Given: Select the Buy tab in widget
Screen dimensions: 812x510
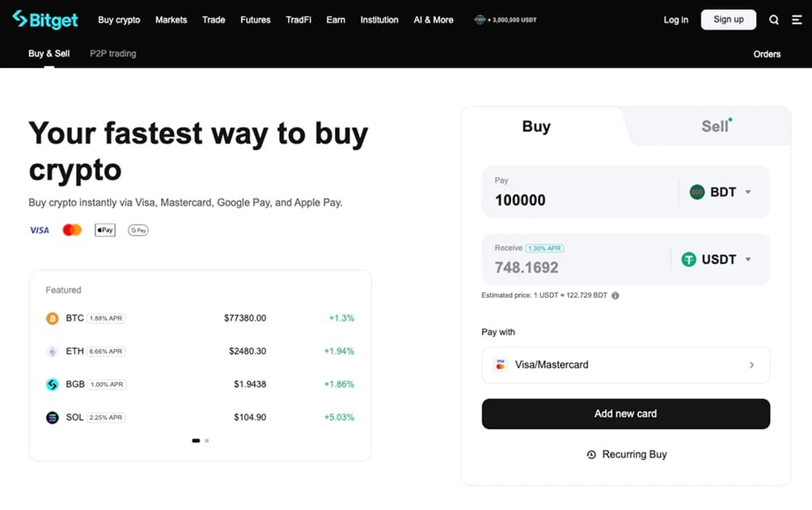Looking at the screenshot, I should [x=536, y=126].
